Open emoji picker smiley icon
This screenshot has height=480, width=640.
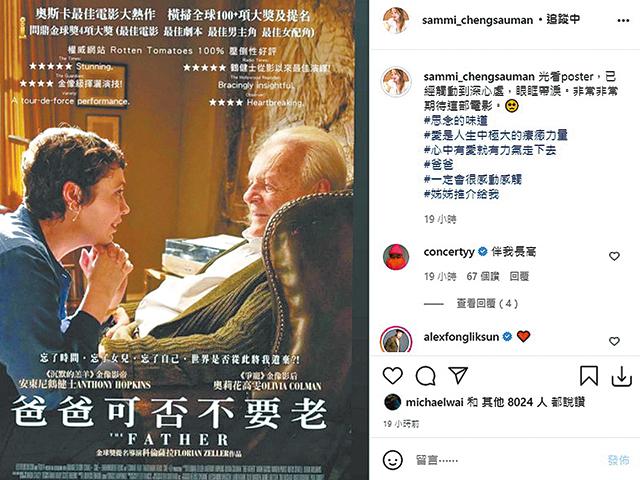393,460
